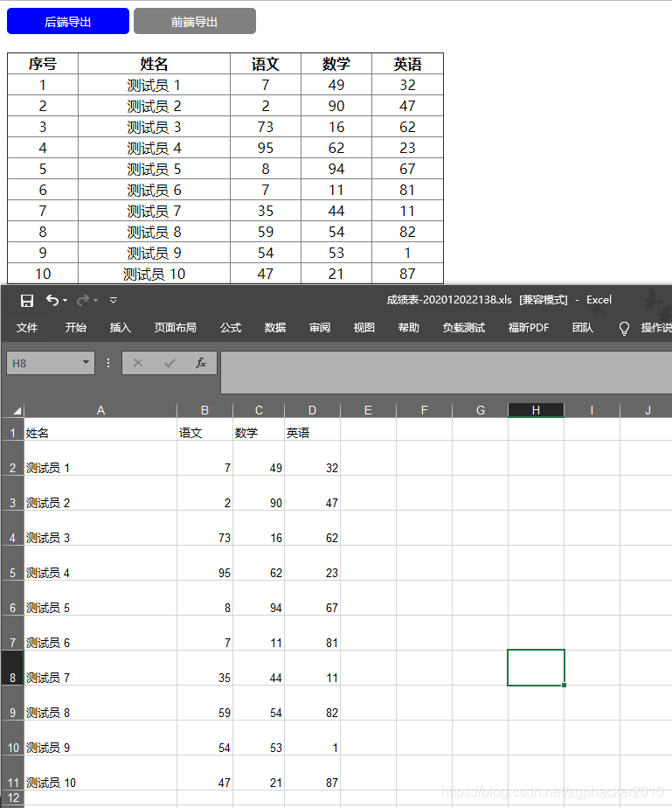Click the confirm checkmark in formula bar

[x=170, y=363]
